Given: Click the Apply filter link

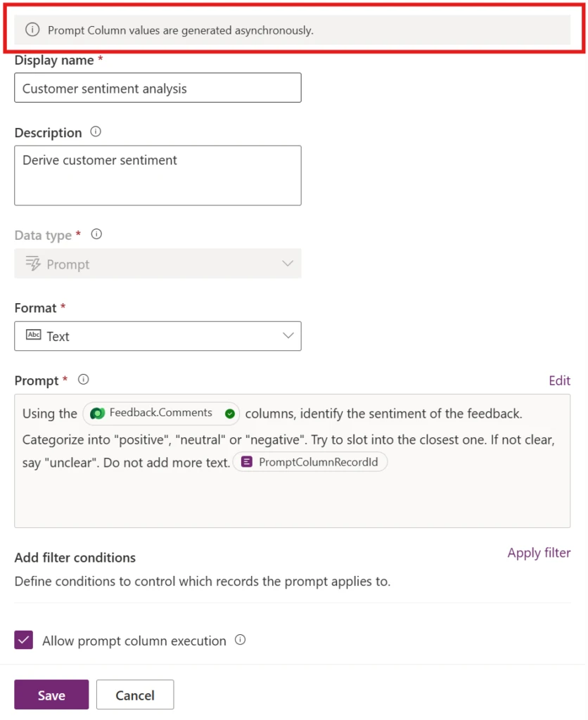Looking at the screenshot, I should [x=539, y=553].
